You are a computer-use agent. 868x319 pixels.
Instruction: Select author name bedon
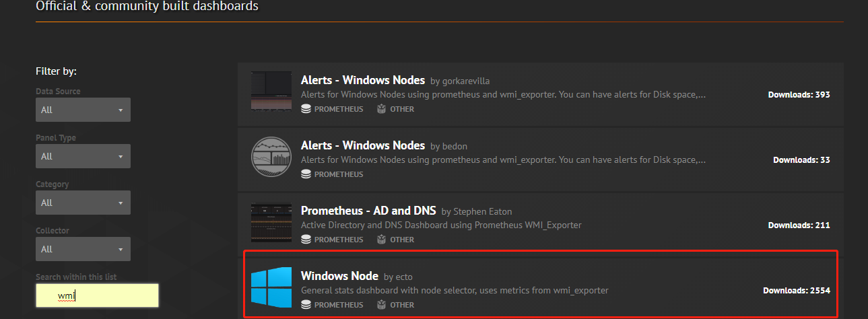(455, 146)
